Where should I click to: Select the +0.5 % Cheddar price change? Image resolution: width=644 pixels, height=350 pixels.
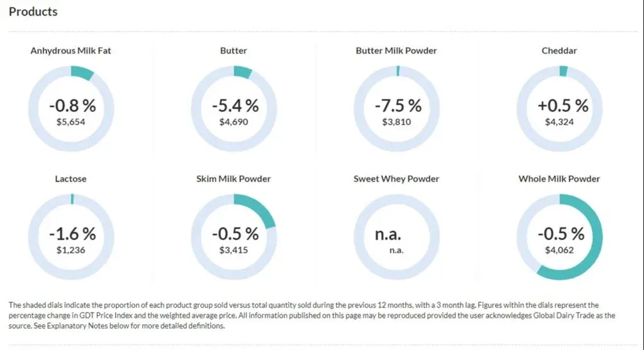pos(563,105)
